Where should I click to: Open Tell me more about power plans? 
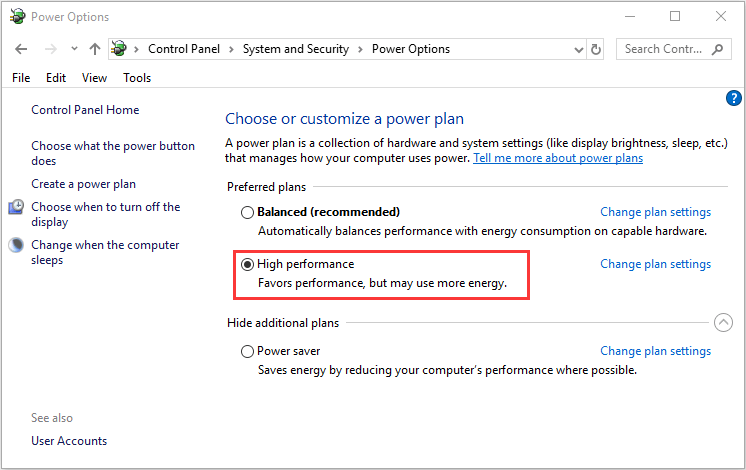558,158
